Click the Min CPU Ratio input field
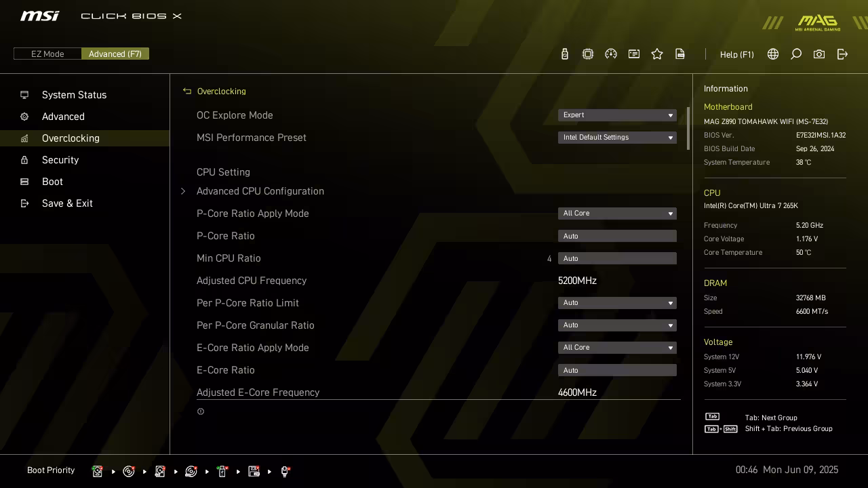 (617, 258)
